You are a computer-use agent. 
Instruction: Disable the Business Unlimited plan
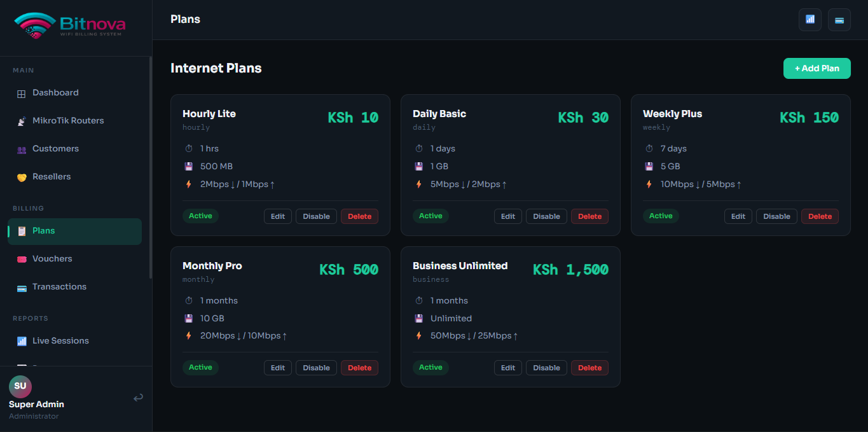tap(546, 368)
